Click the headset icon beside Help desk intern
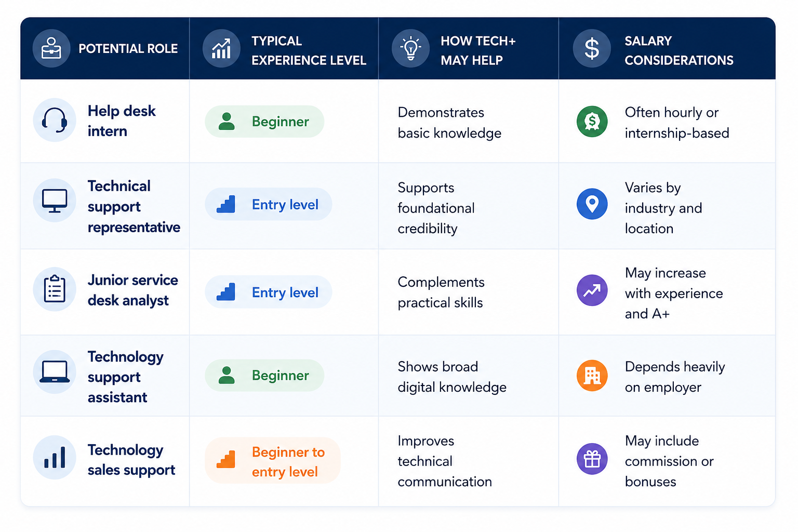 55,120
